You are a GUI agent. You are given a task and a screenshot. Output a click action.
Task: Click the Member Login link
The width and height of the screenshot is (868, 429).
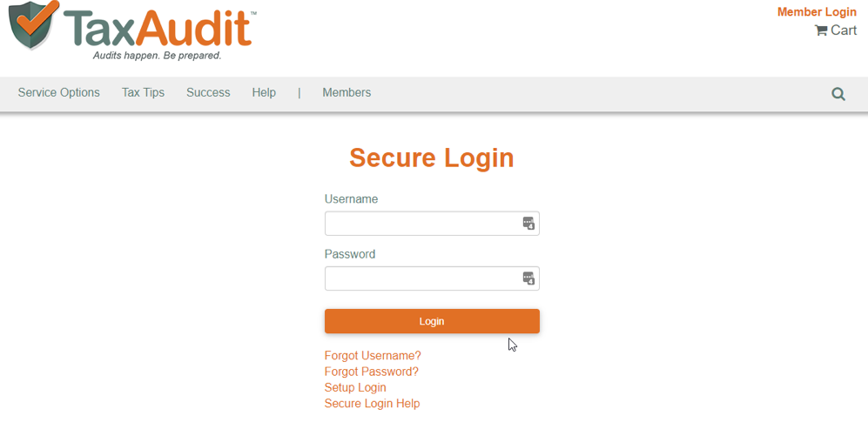click(x=817, y=12)
